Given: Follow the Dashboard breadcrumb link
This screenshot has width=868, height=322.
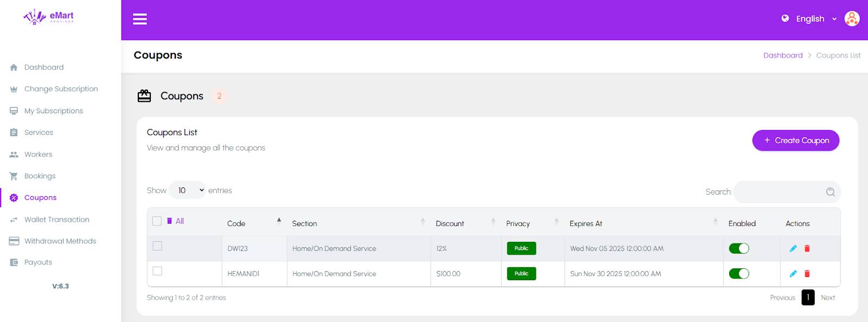Looking at the screenshot, I should point(782,55).
